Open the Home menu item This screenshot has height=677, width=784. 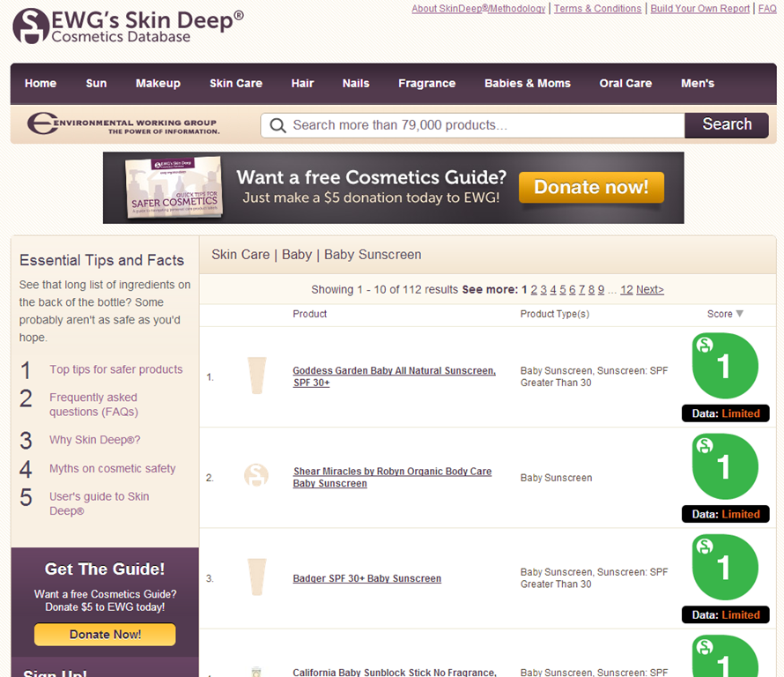41,84
